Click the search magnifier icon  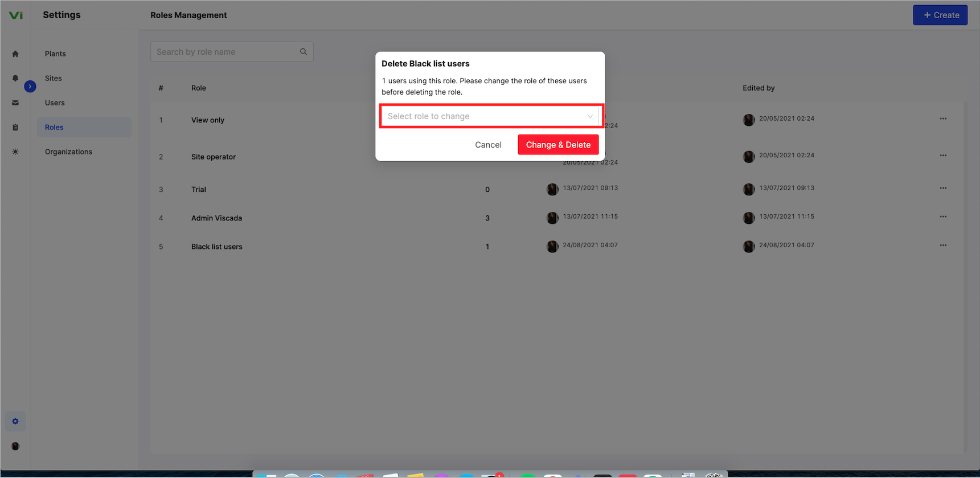tap(304, 52)
